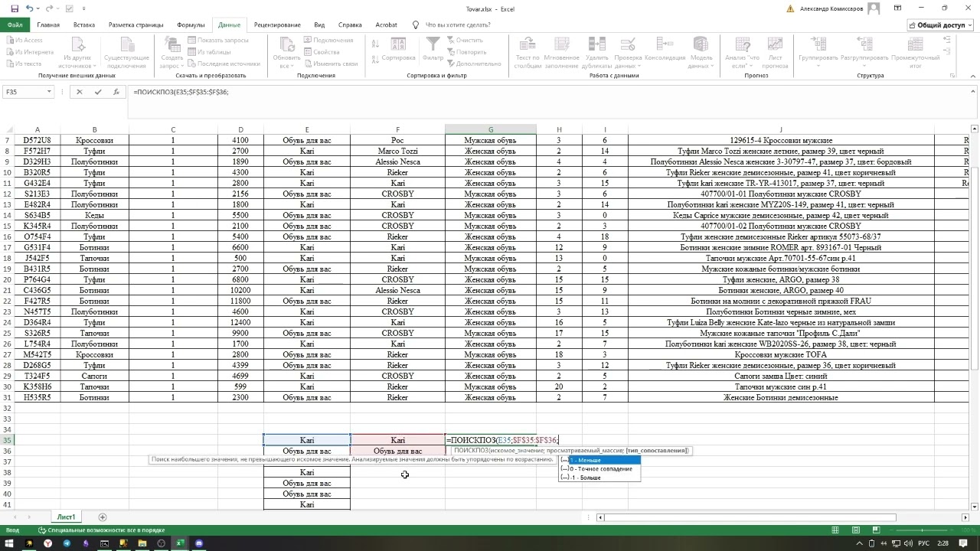
Task: Click the Из таблицы command
Action: tap(209, 52)
